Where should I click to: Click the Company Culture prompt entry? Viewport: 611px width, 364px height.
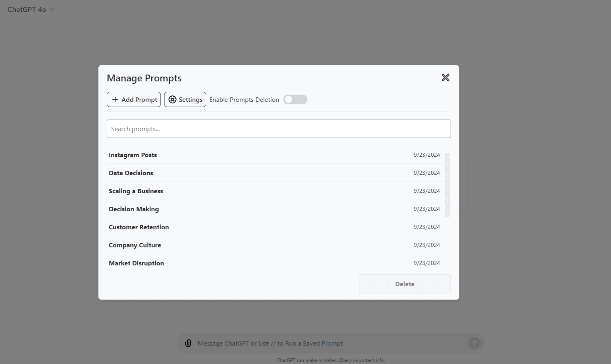135,245
